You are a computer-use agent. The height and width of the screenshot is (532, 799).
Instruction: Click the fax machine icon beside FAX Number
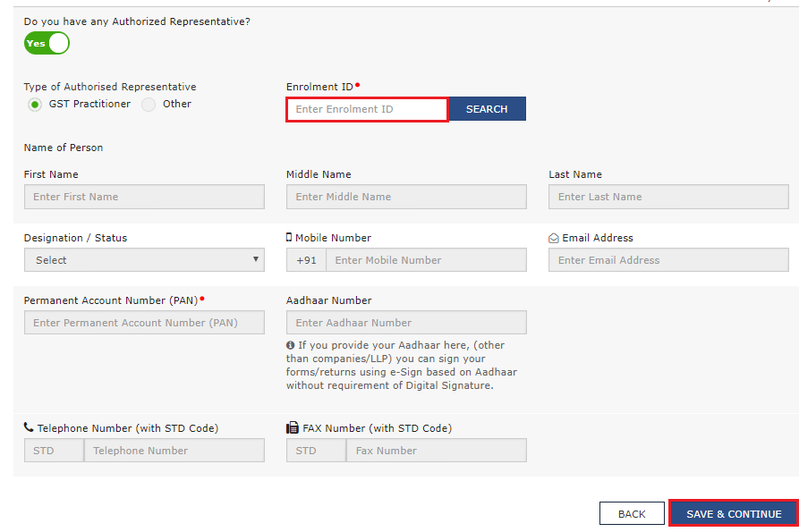click(292, 428)
